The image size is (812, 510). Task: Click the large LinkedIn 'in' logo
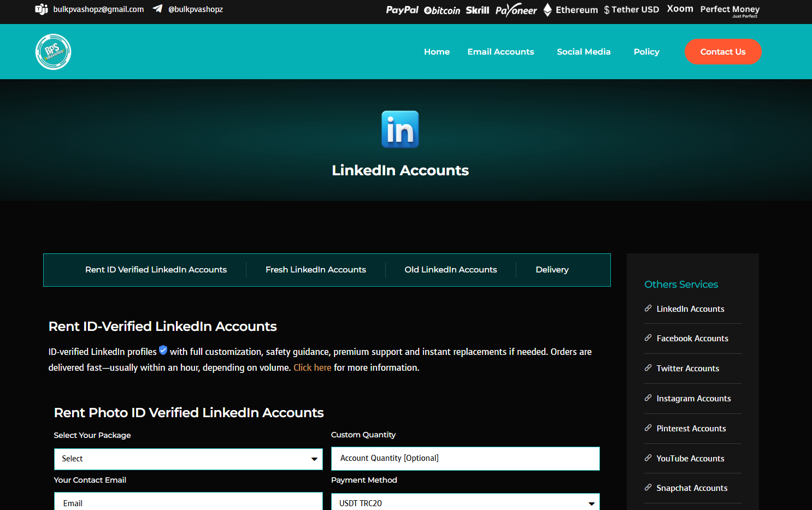400,129
